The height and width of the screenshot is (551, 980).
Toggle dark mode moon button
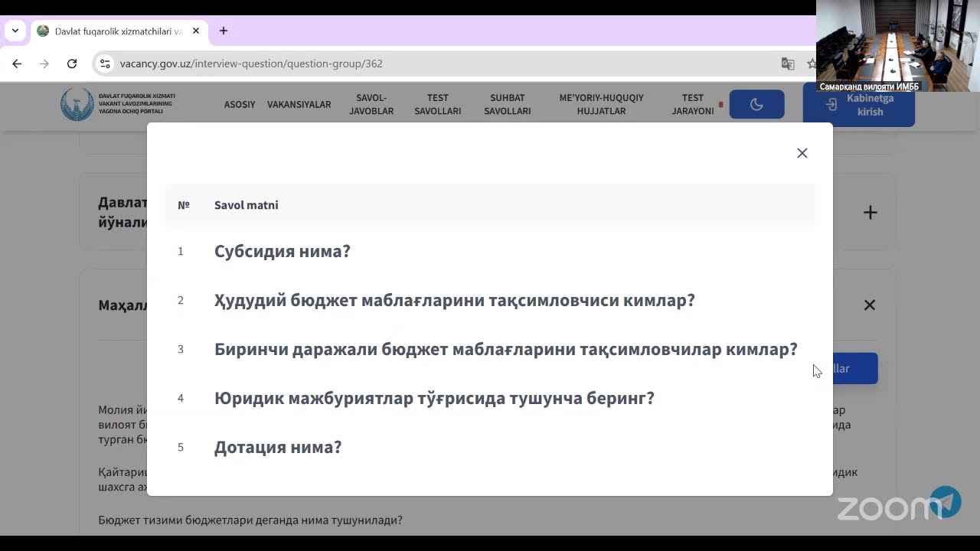pos(756,105)
